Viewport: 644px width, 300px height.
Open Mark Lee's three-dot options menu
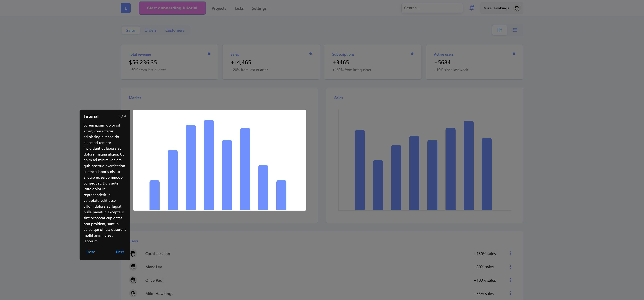coord(510,267)
